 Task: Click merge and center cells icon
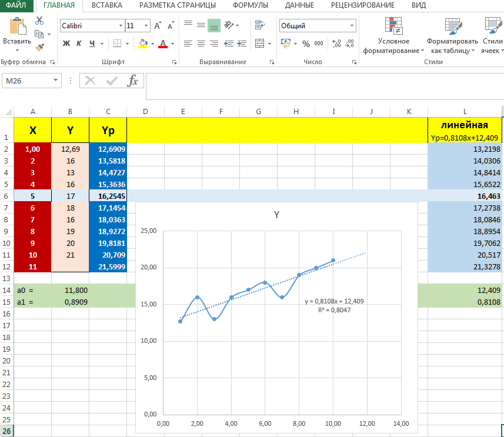[260, 44]
